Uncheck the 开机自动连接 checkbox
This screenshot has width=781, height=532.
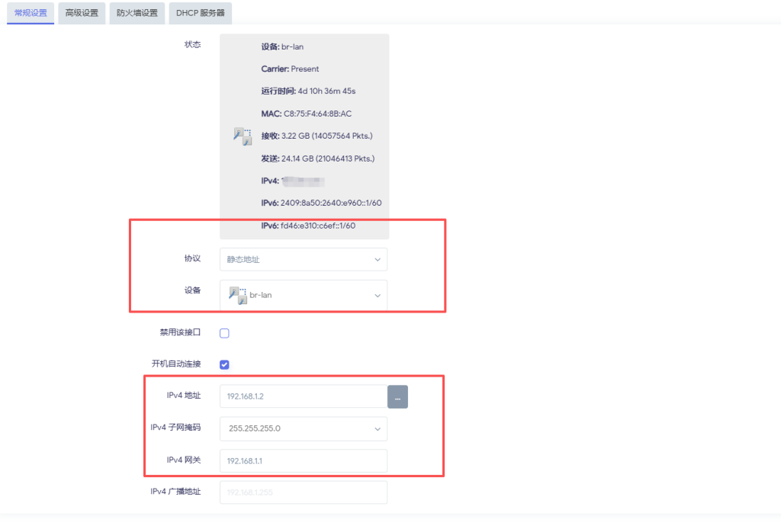[224, 364]
